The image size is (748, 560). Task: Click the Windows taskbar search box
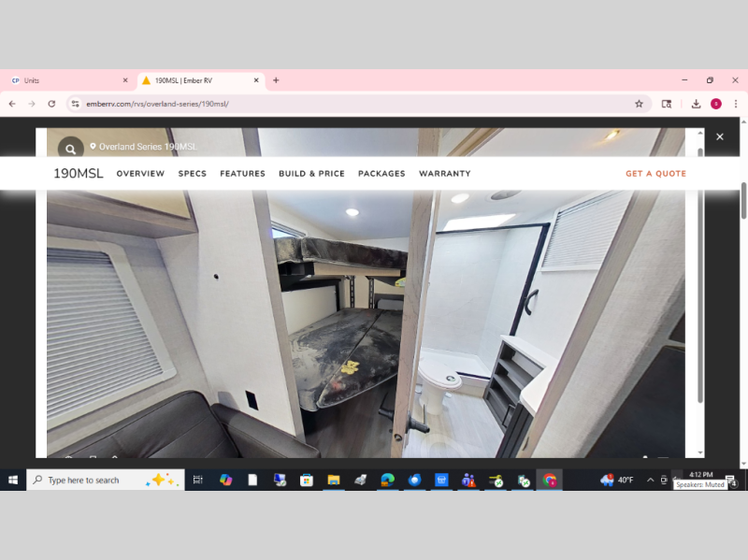93,480
